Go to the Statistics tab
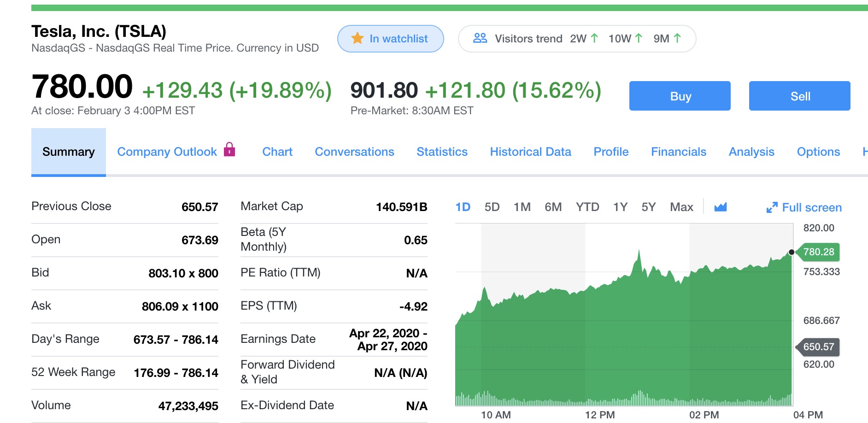The height and width of the screenshot is (423, 868). coord(442,152)
